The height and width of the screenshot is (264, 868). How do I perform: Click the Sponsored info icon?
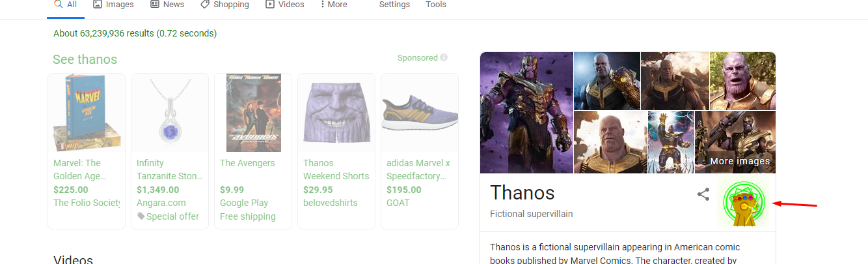(444, 57)
